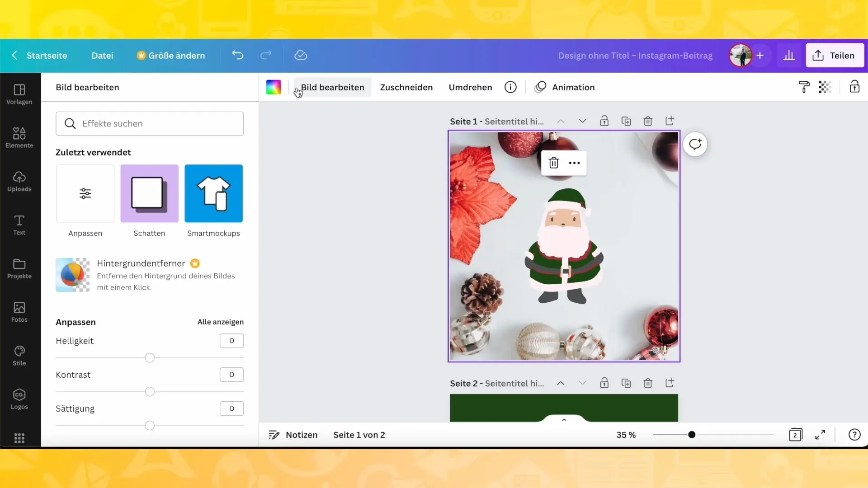Click the Hintergrundentferner background remover icon
The height and width of the screenshot is (488, 868).
tap(73, 275)
